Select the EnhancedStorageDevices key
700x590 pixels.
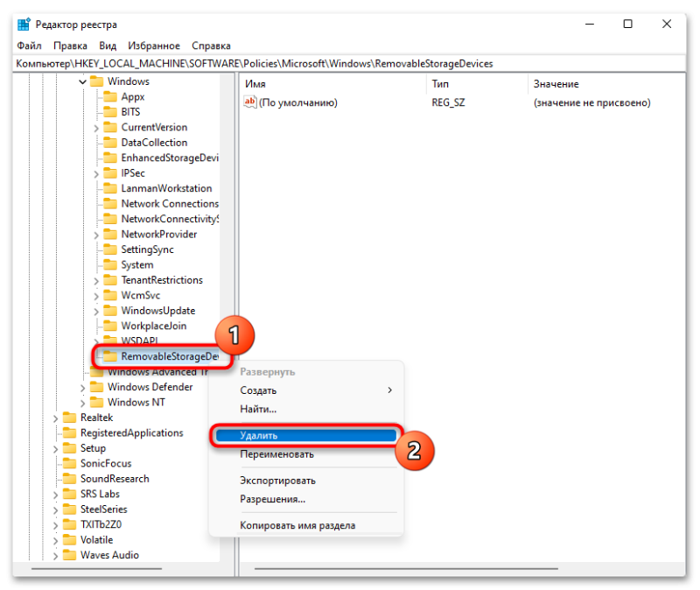[170, 158]
